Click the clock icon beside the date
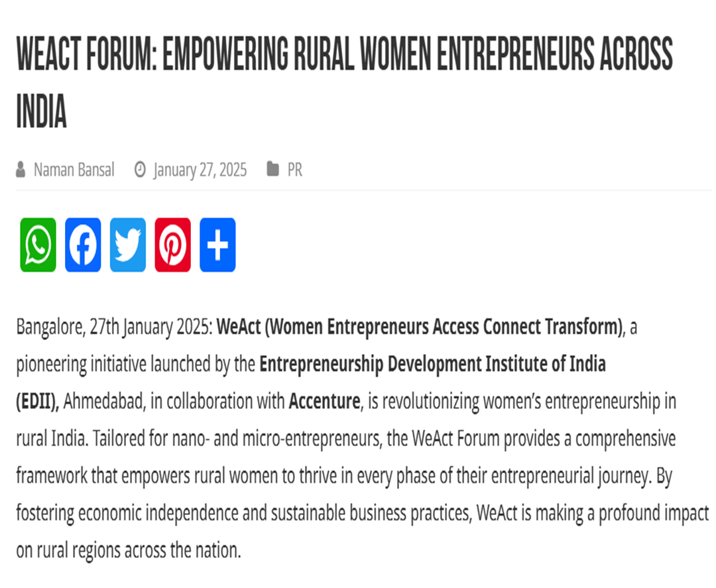The height and width of the screenshot is (588, 716). 140,169
